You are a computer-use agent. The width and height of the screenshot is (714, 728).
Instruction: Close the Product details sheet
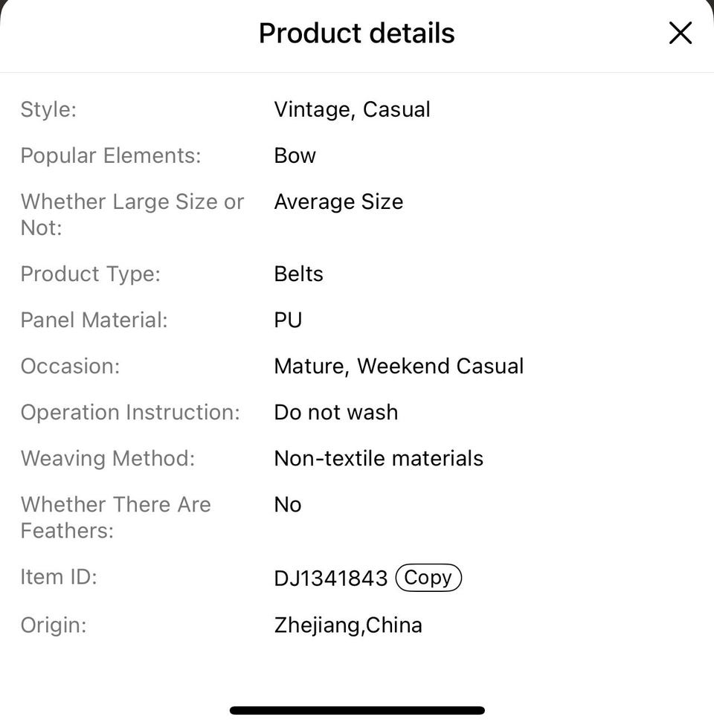coord(680,33)
